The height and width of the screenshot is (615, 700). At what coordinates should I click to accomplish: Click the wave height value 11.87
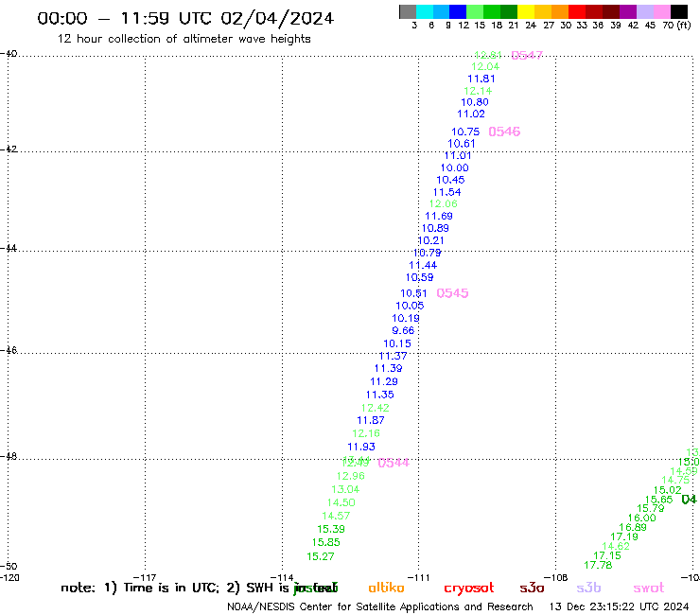pos(371,420)
